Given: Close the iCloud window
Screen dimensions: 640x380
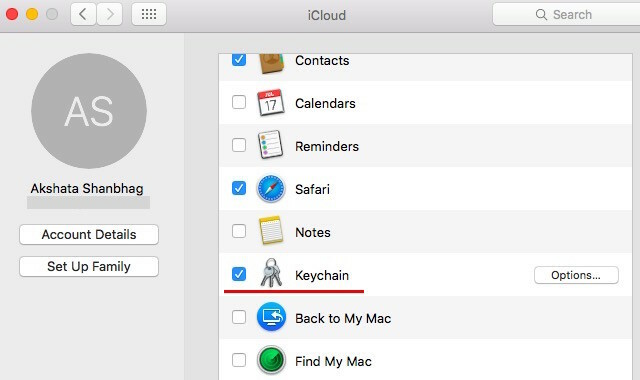Looking at the screenshot, I should click(x=12, y=14).
